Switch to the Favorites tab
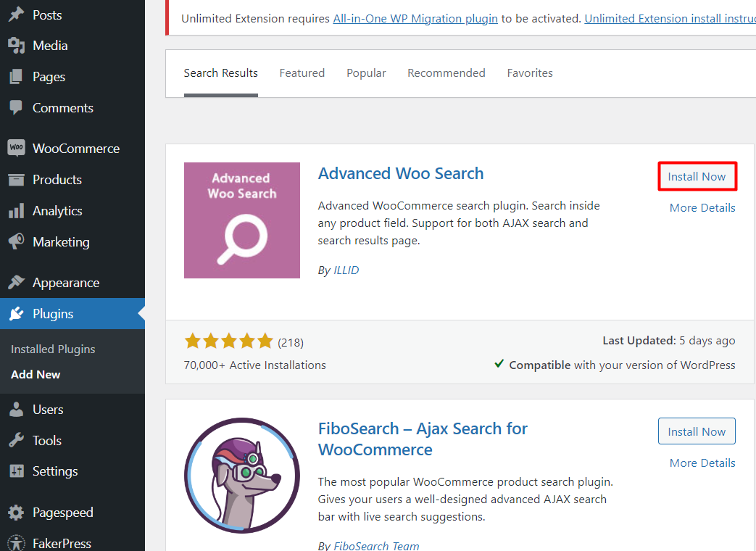Screen dimensions: 756x551 [529, 73]
